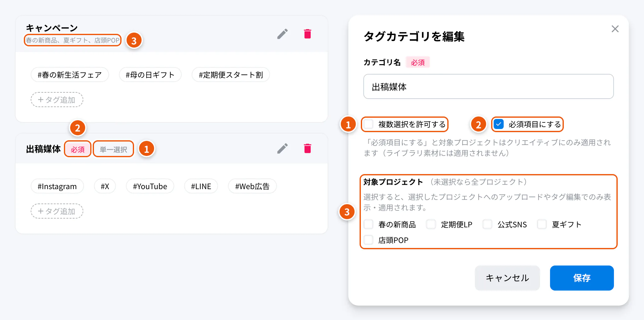Check the 公式SNS project checkbox
The height and width of the screenshot is (320, 644).
488,224
